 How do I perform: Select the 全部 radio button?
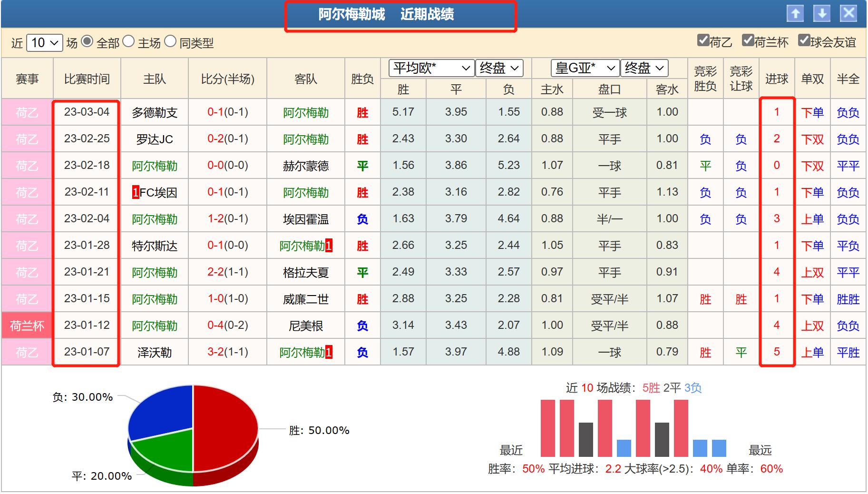click(x=87, y=43)
